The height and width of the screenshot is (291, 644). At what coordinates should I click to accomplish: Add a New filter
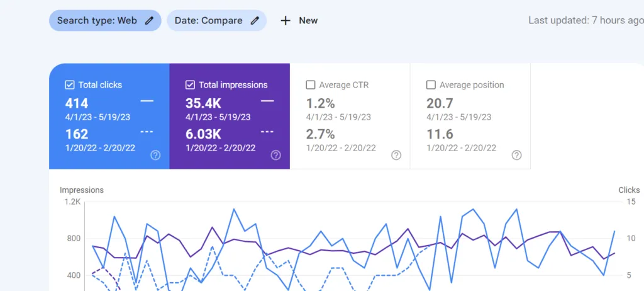point(299,21)
